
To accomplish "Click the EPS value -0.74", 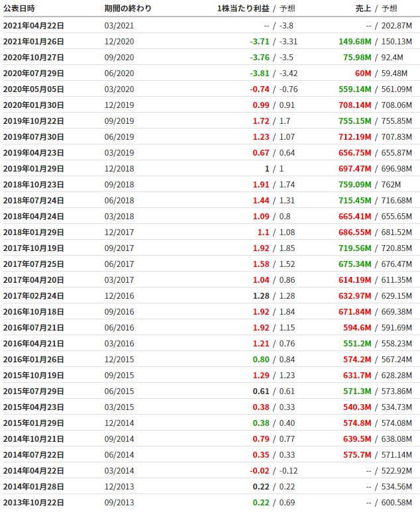I will (260, 89).
